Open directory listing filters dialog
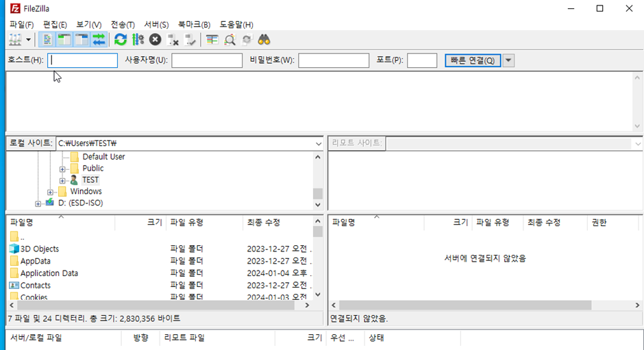Screen dimensions: 644x350 click(x=212, y=40)
